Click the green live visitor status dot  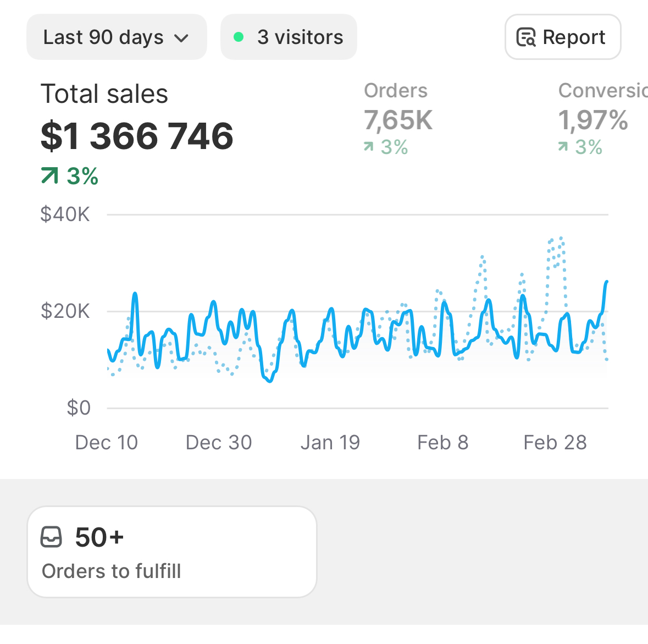click(239, 37)
